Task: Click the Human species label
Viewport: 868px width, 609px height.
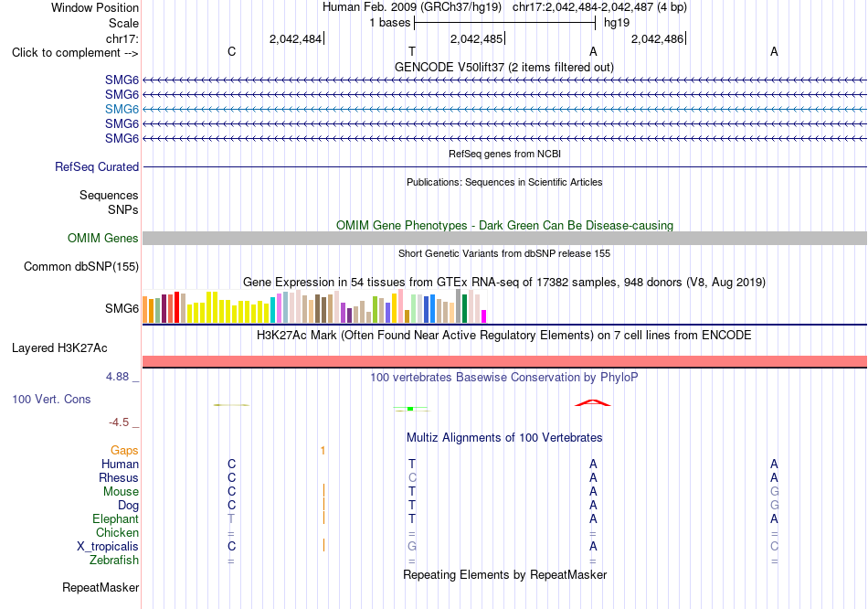Action: [120, 465]
